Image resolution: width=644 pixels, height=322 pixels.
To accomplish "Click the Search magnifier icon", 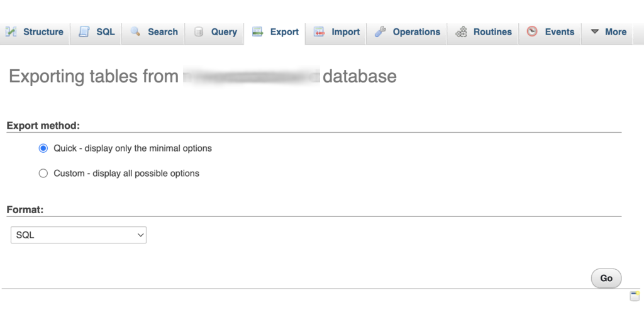I will tap(135, 32).
